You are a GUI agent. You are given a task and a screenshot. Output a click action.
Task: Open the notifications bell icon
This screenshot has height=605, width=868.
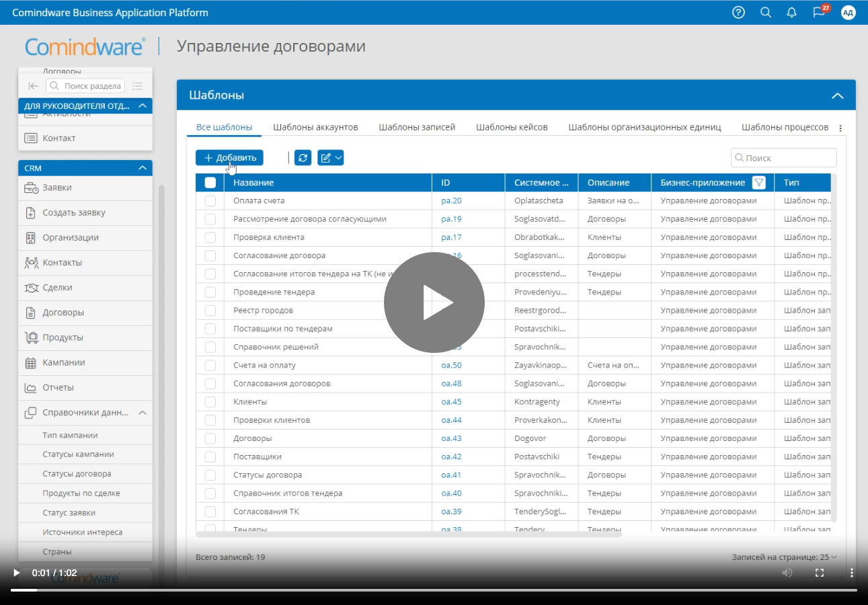(x=792, y=12)
